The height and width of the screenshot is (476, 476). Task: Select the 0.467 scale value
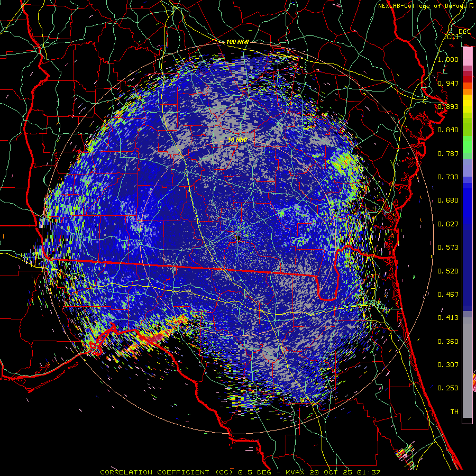click(448, 295)
